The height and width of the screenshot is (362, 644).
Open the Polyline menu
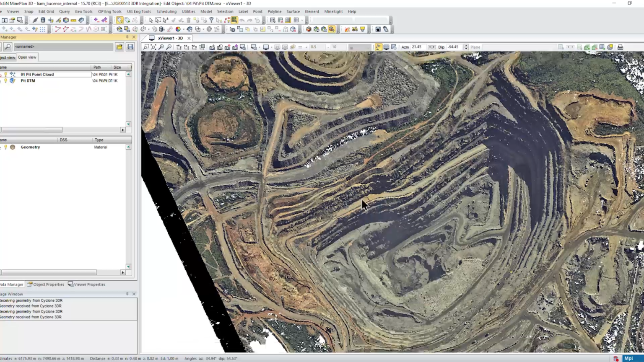click(x=274, y=12)
